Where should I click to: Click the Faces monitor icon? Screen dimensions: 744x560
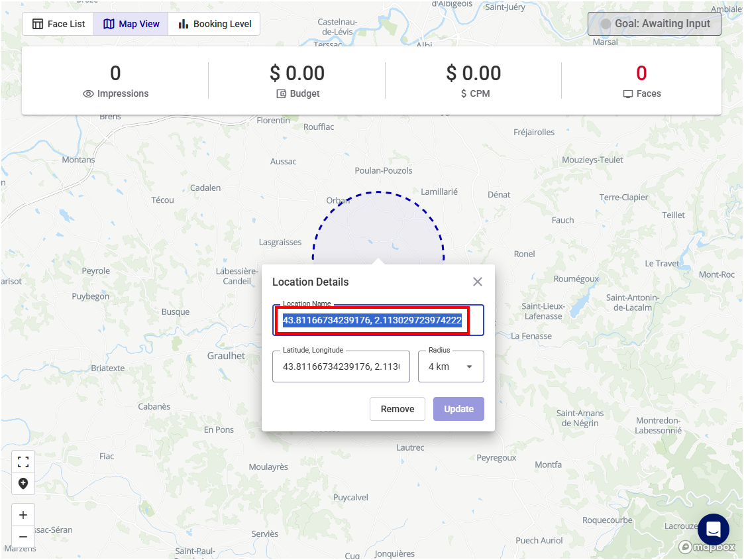pyautogui.click(x=628, y=94)
